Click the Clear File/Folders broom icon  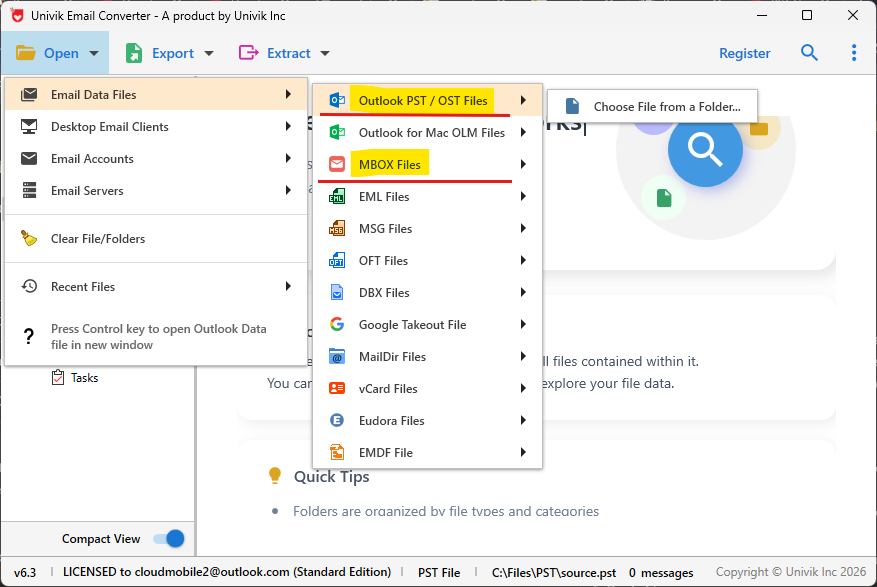(x=29, y=238)
